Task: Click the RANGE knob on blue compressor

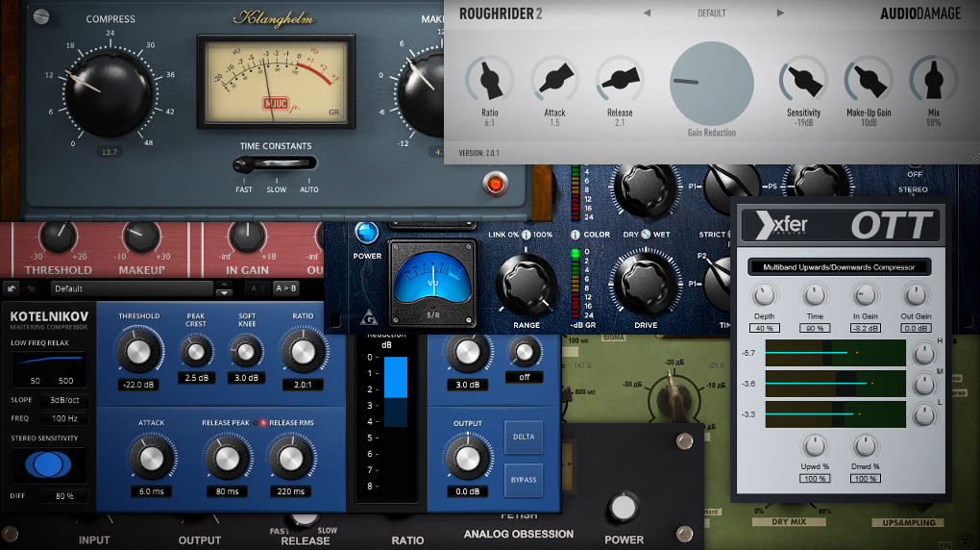Action: [x=527, y=286]
